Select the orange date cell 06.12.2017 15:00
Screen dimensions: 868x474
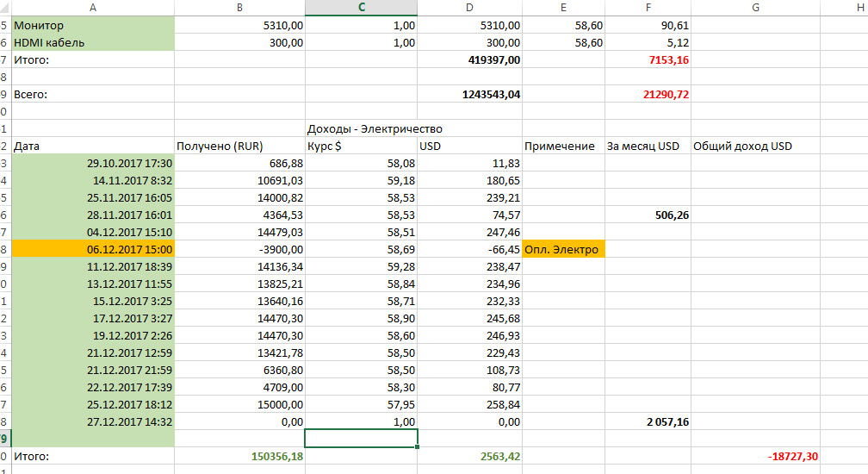92,249
